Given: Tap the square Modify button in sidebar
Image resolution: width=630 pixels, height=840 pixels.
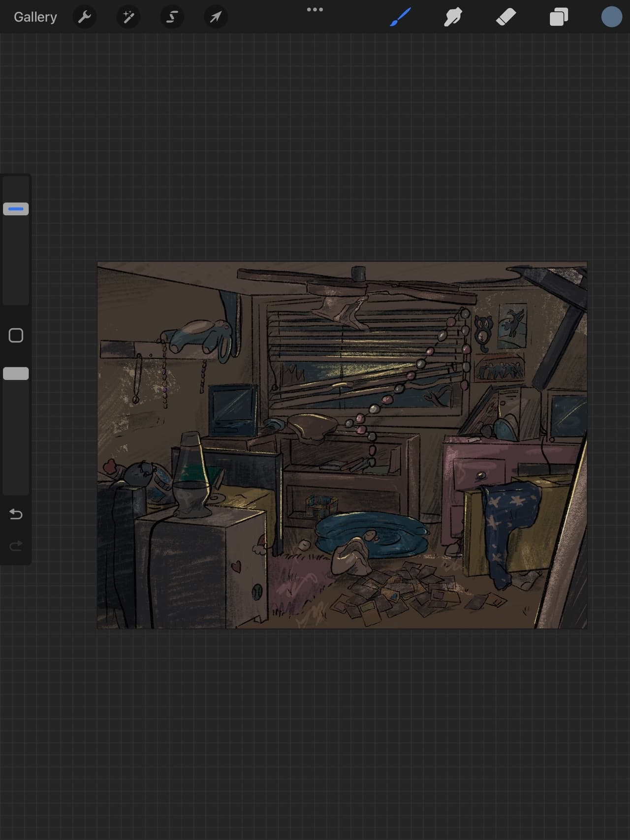Looking at the screenshot, I should 16,336.
